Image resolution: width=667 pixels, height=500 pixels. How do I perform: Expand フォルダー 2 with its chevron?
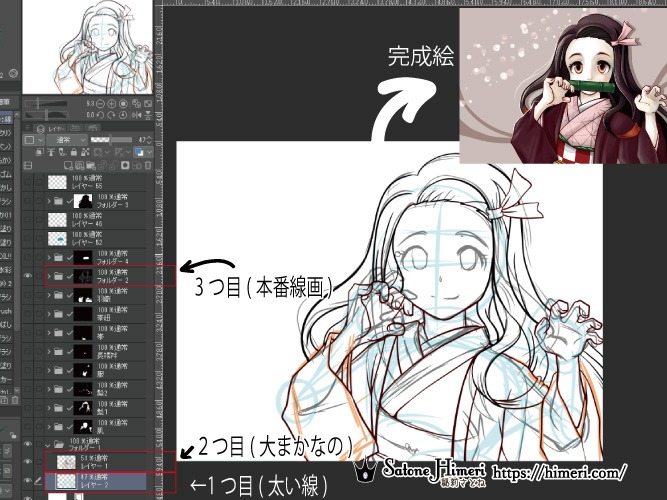click(49, 276)
